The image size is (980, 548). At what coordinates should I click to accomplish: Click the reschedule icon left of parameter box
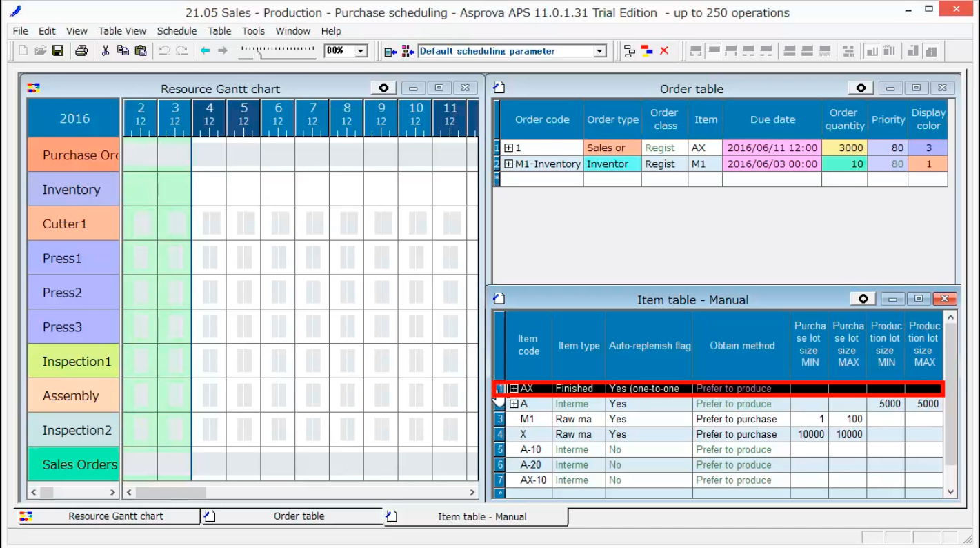390,51
